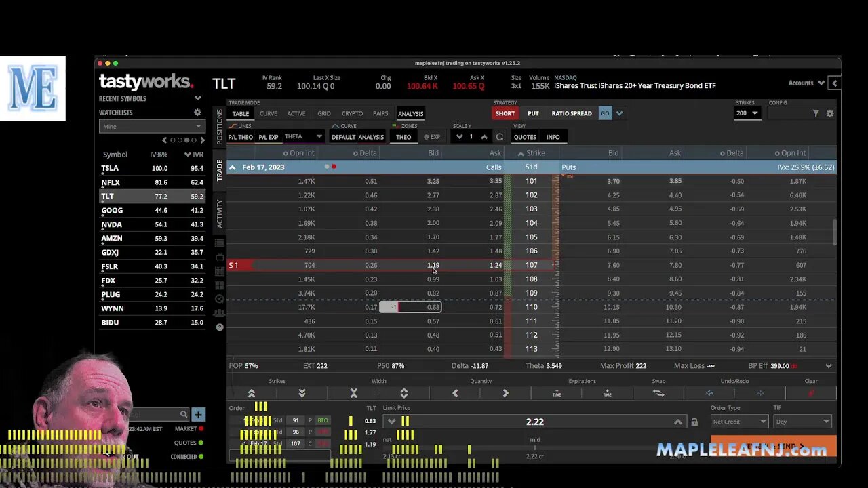
Task: Collapse accounts panel arrow at top right
Action: pyautogui.click(x=834, y=83)
